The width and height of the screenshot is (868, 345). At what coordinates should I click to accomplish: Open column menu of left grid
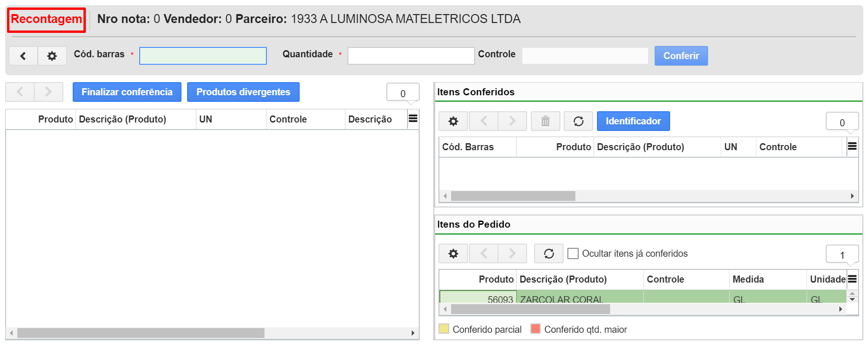pos(413,119)
